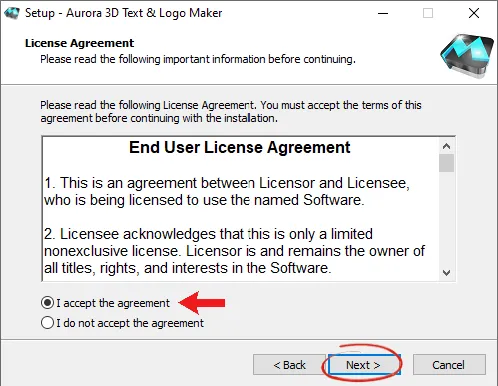498x386 pixels.
Task: Click the greyed-out maximize button
Action: pyautogui.click(x=428, y=13)
